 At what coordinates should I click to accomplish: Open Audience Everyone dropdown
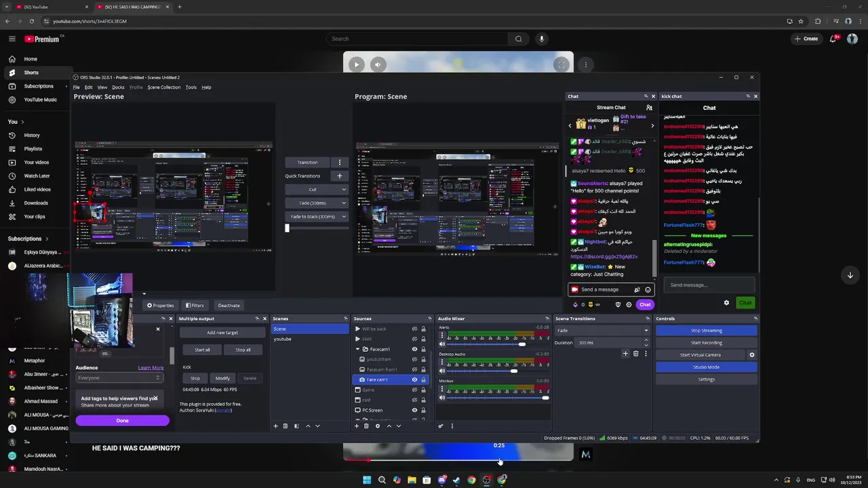(x=119, y=378)
